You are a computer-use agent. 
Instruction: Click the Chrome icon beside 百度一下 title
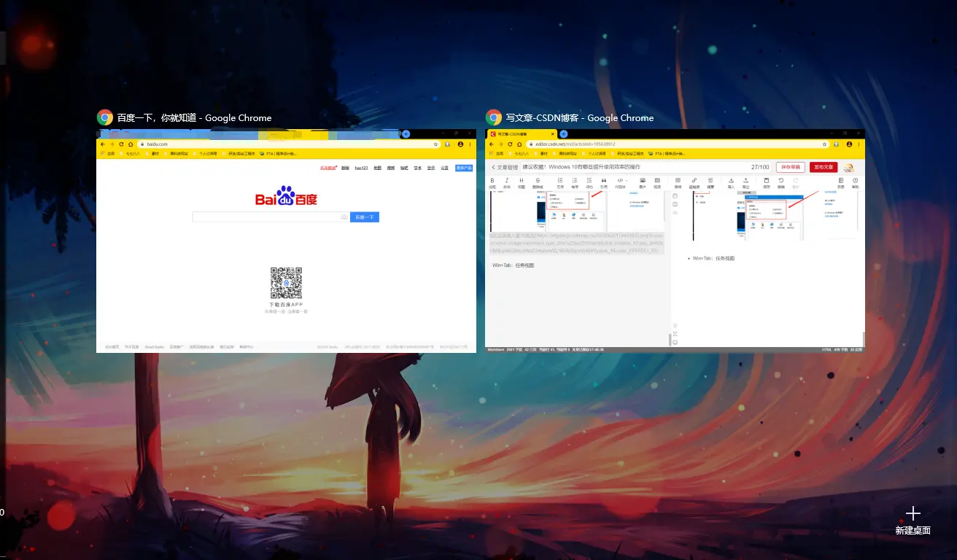[x=105, y=117]
